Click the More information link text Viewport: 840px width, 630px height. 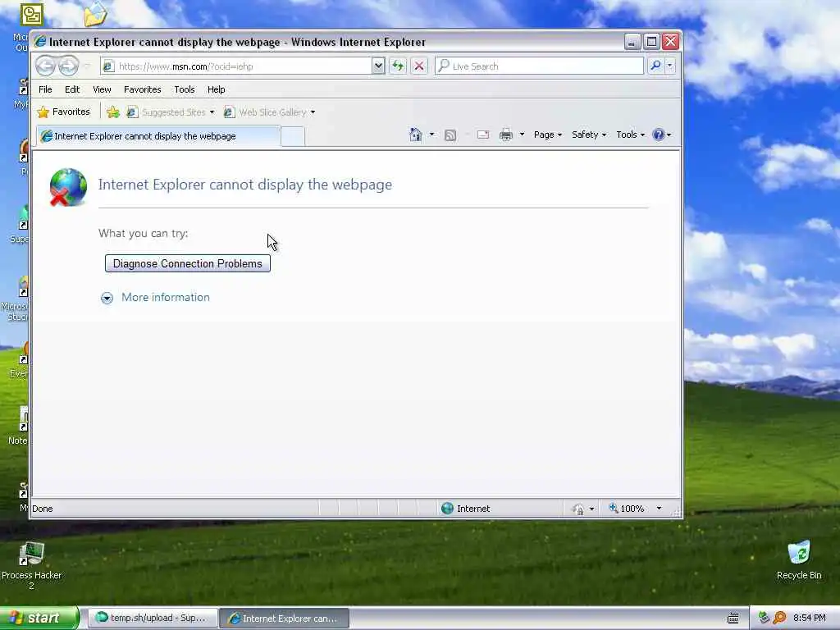point(166,297)
